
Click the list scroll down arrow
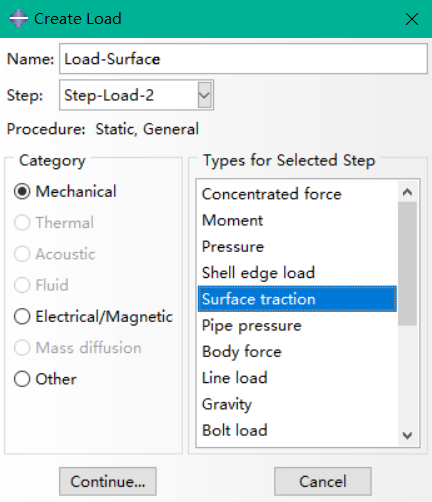407,435
